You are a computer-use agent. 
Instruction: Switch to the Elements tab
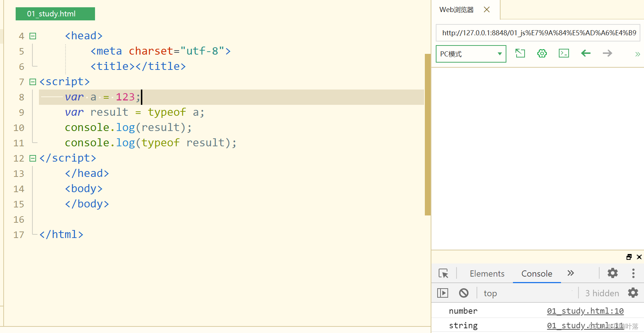(x=487, y=274)
